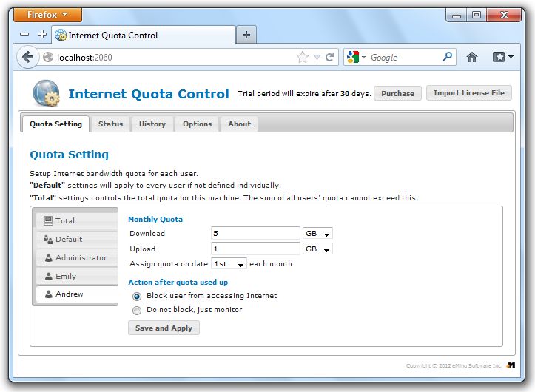Viewport: 535px width, 392px height.
Task: Click the Internet Quota Control title text
Action: [x=149, y=94]
